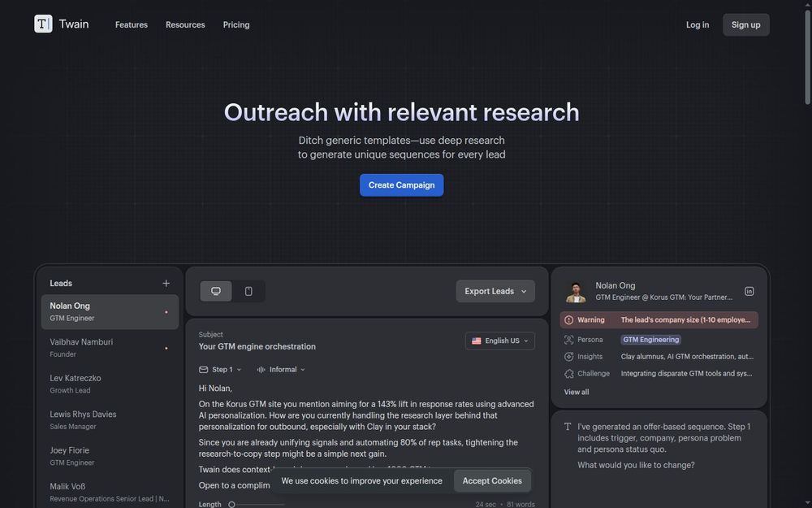Open the Features menu

click(x=132, y=24)
